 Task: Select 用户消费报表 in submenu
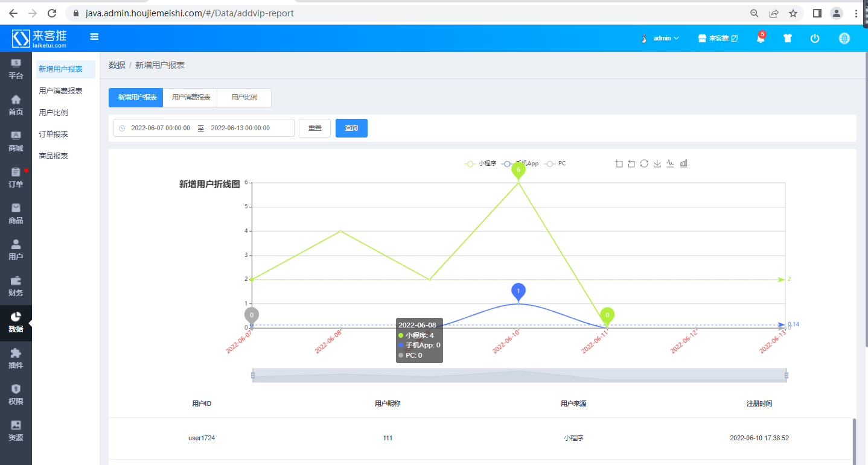(x=60, y=91)
